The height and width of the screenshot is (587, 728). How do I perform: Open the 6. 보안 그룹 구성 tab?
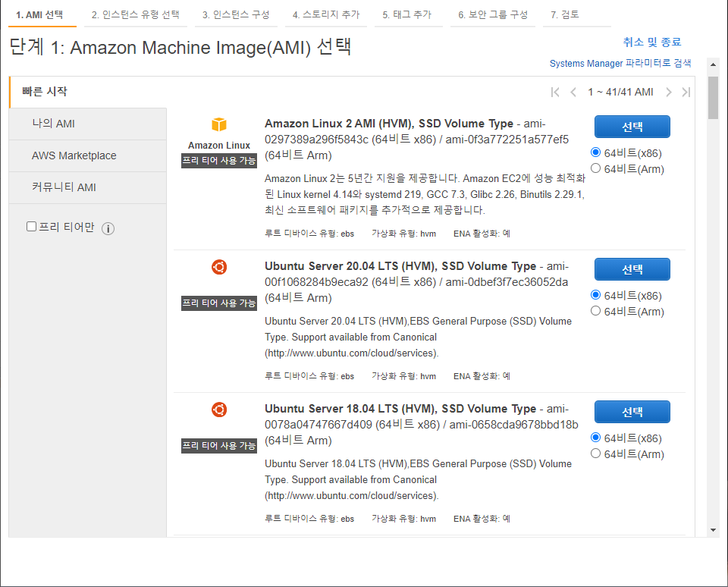[x=493, y=15]
